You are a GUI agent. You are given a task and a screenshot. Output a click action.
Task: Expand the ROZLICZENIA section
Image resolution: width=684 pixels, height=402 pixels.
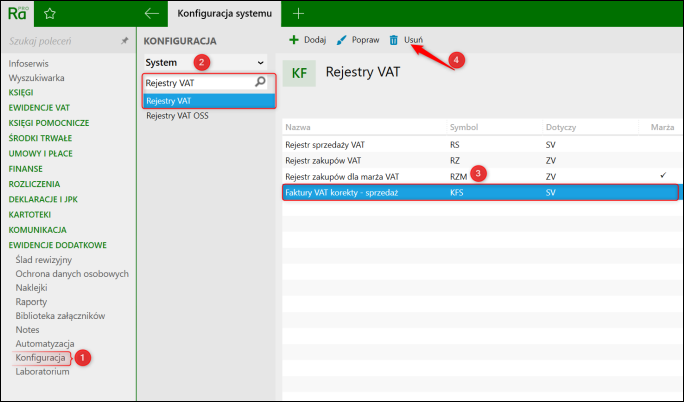34,184
